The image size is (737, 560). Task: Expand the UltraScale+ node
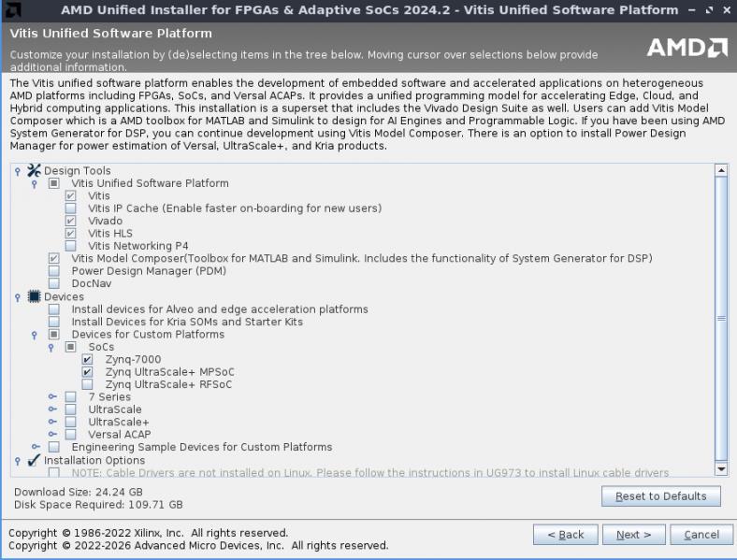[x=52, y=422]
